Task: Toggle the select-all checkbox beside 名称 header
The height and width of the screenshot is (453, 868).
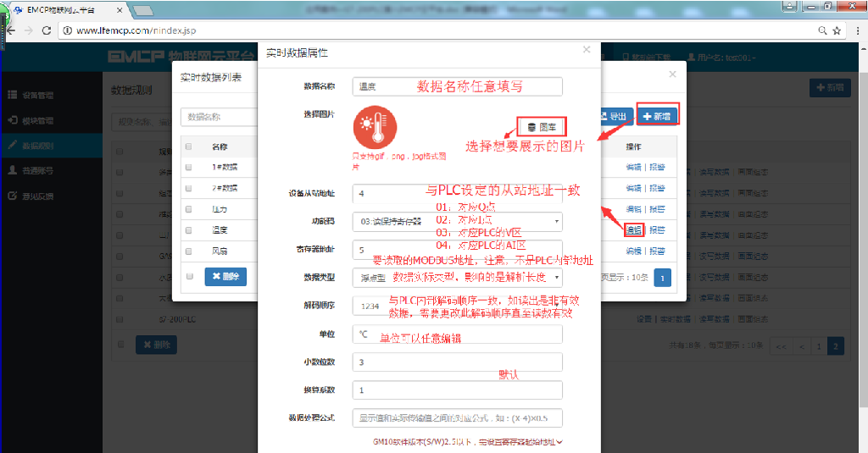Action: pos(188,146)
